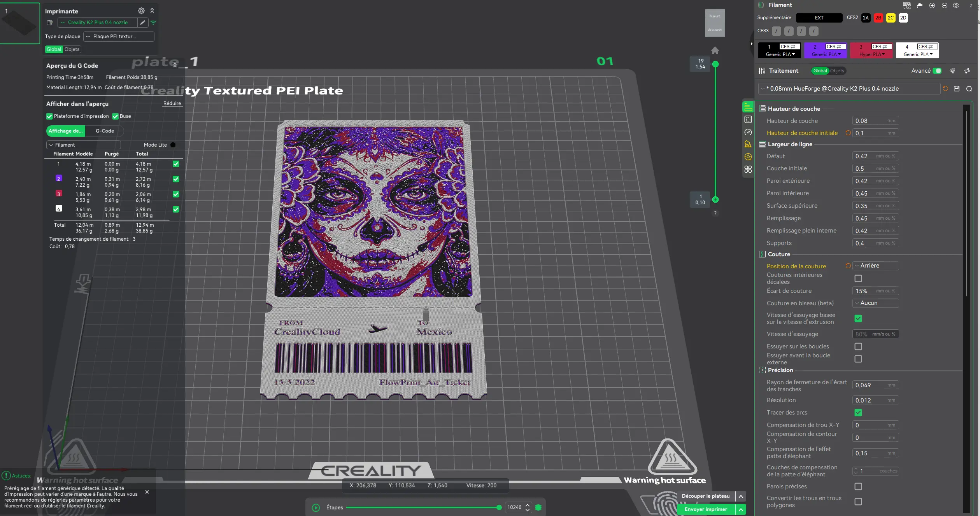Screen dimensions: 980x516
Task: Select Objets tab in Traitement panel
Action: tap(837, 71)
